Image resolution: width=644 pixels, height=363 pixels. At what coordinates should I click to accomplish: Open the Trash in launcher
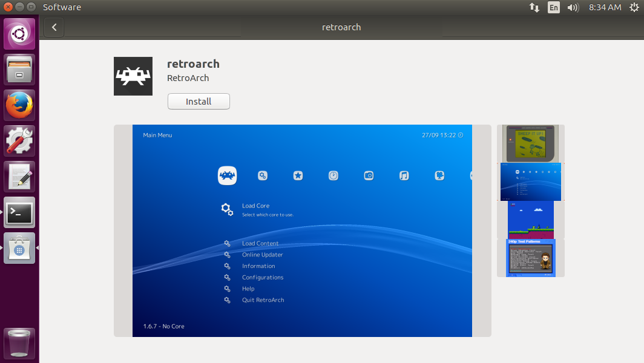coord(19,343)
